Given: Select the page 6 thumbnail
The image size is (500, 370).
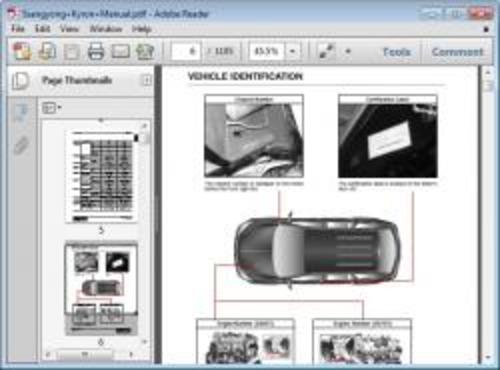Looking at the screenshot, I should [x=101, y=289].
